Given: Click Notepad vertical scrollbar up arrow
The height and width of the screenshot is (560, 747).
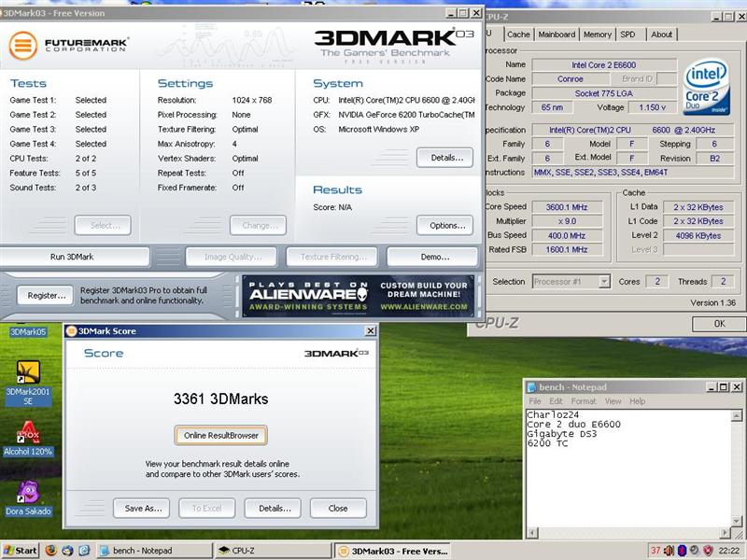Looking at the screenshot, I should pyautogui.click(x=737, y=415).
